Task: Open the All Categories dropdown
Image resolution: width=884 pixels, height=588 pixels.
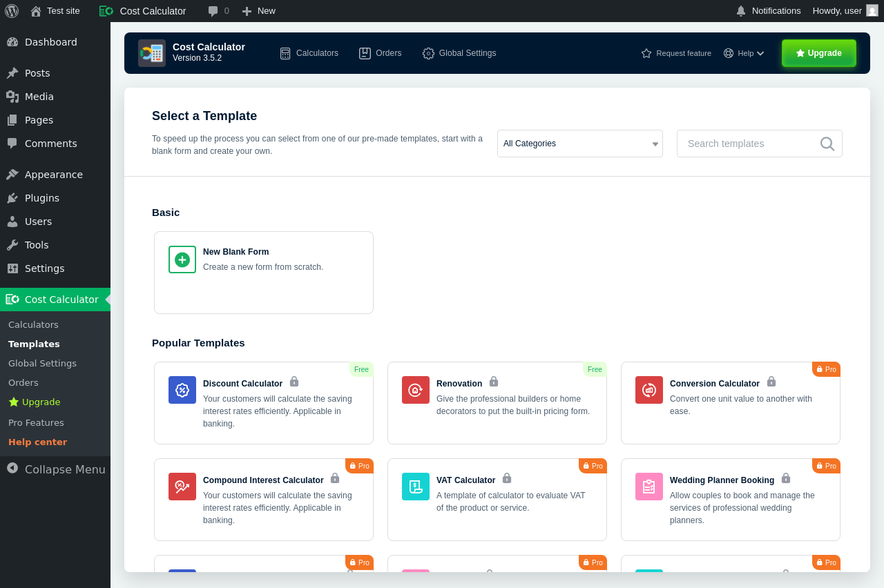Action: 580,144
